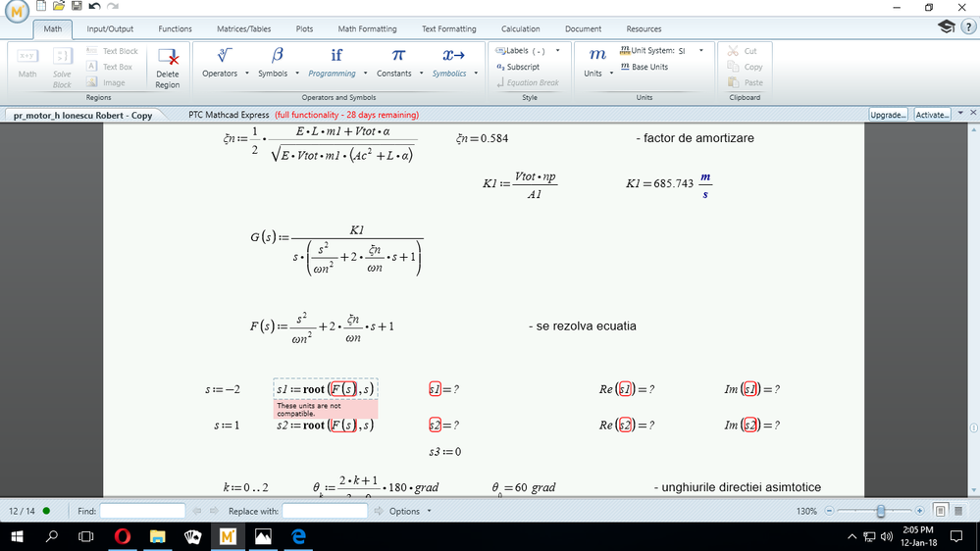The height and width of the screenshot is (551, 980).
Task: Click the Symbols beta icon
Action: (278, 56)
